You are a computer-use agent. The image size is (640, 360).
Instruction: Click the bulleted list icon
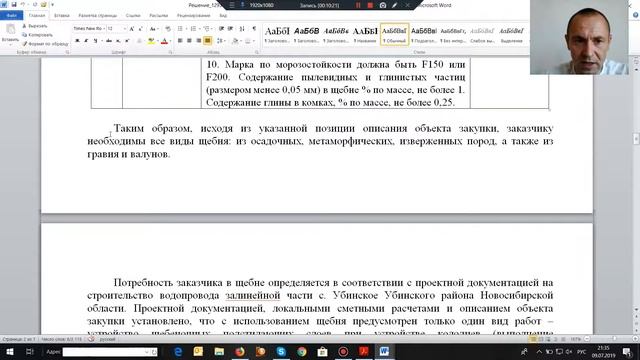tap(180, 29)
